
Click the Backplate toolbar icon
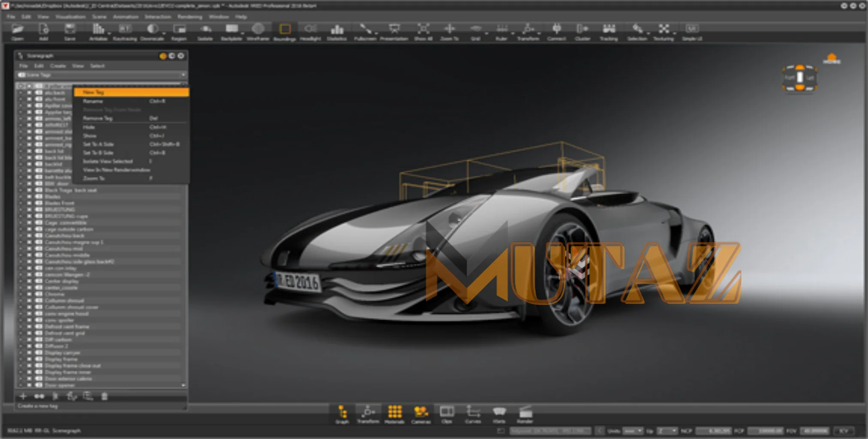[232, 29]
